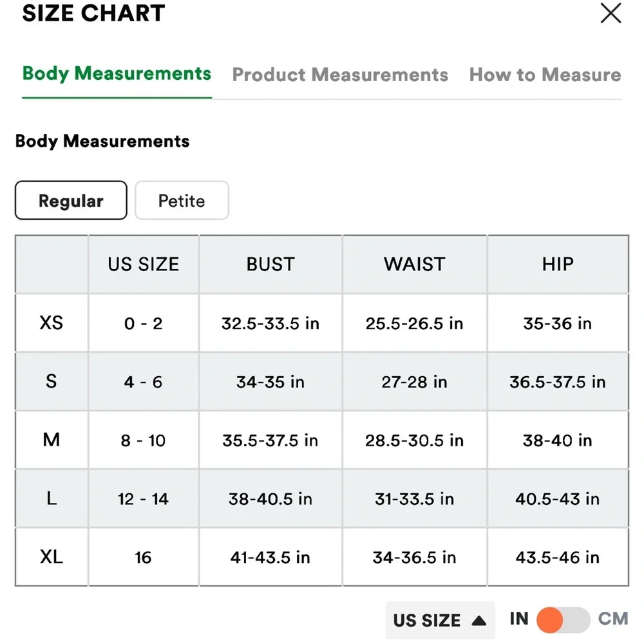The width and height of the screenshot is (644, 644).
Task: Select the XL row label
Action: tap(52, 557)
